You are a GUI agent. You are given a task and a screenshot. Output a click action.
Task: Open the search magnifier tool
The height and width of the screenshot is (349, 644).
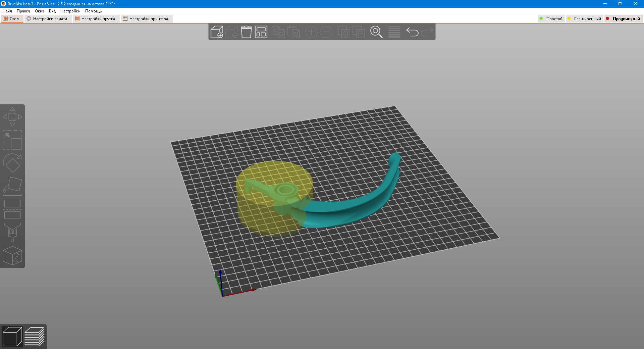(x=376, y=32)
